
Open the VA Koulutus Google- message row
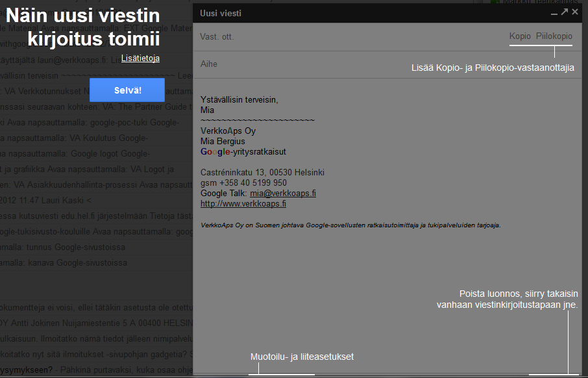pyautogui.click(x=78, y=138)
